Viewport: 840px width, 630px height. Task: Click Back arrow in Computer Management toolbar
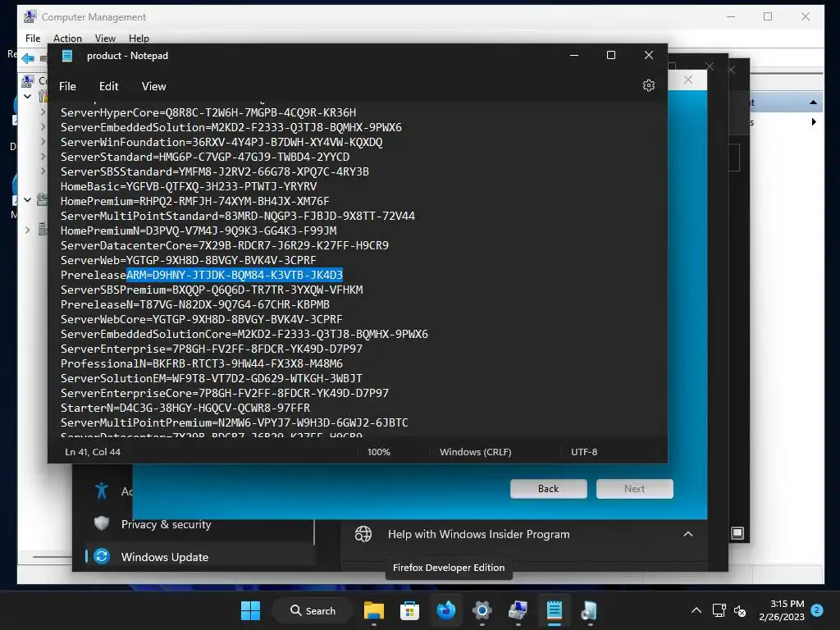(x=29, y=58)
